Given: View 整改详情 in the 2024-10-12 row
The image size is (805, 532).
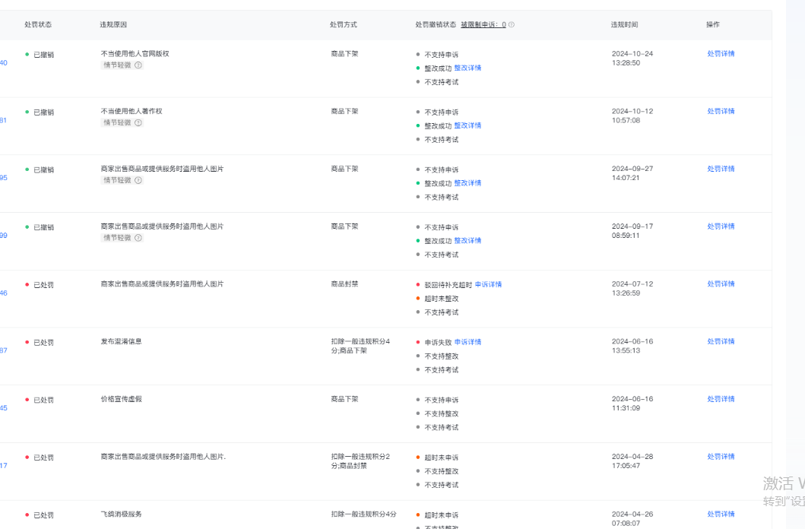Looking at the screenshot, I should point(467,125).
